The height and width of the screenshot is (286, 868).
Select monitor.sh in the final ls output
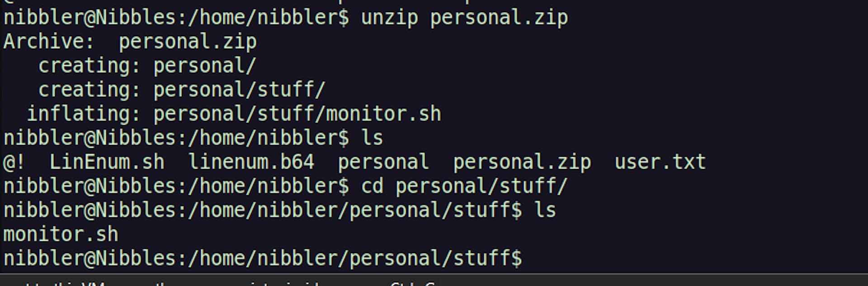coord(61,234)
